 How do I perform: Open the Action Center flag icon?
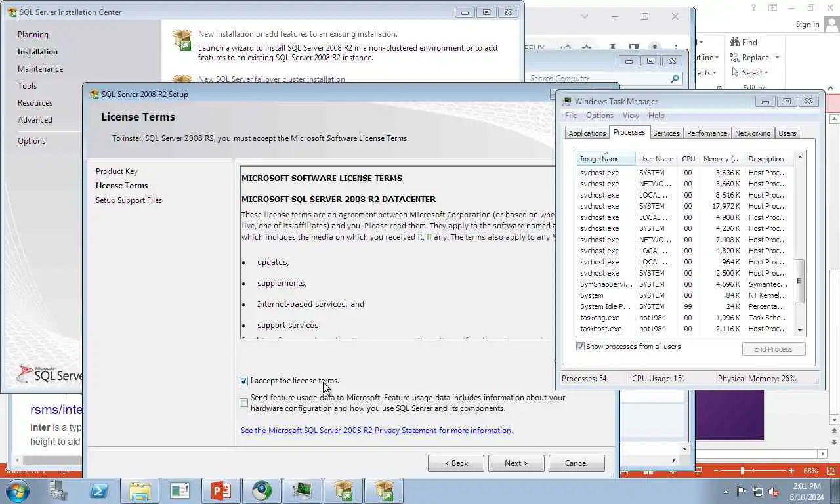[x=742, y=491]
